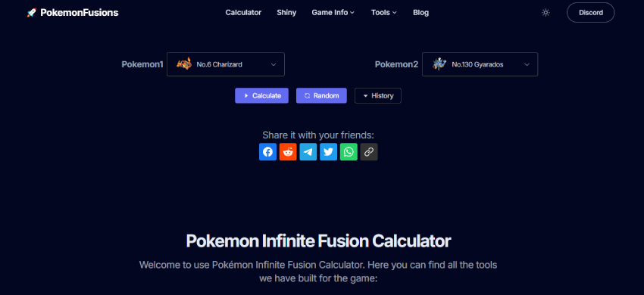Open the Discord button
Screen dimensions: 644x295
[591, 13]
